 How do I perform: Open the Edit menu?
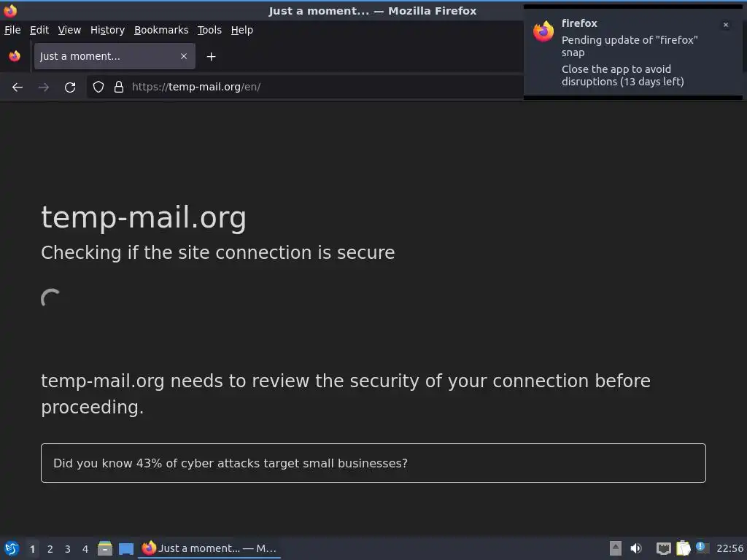coord(39,30)
